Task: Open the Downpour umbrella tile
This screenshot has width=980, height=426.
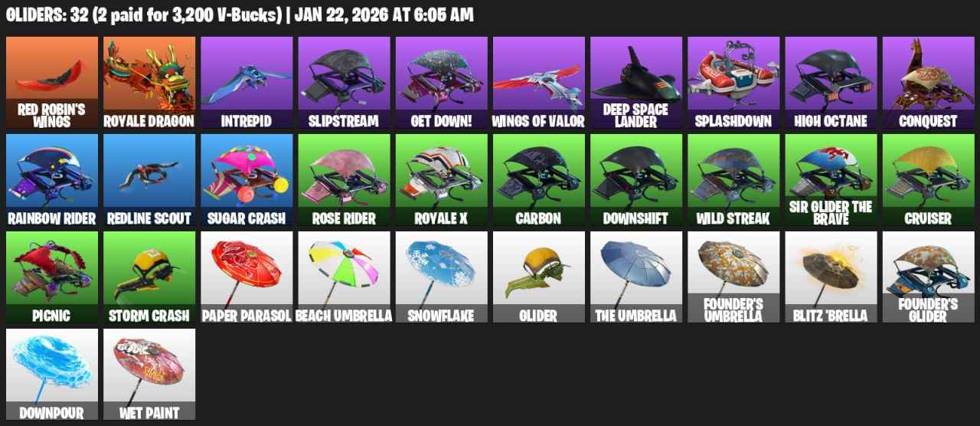Action: tap(52, 375)
